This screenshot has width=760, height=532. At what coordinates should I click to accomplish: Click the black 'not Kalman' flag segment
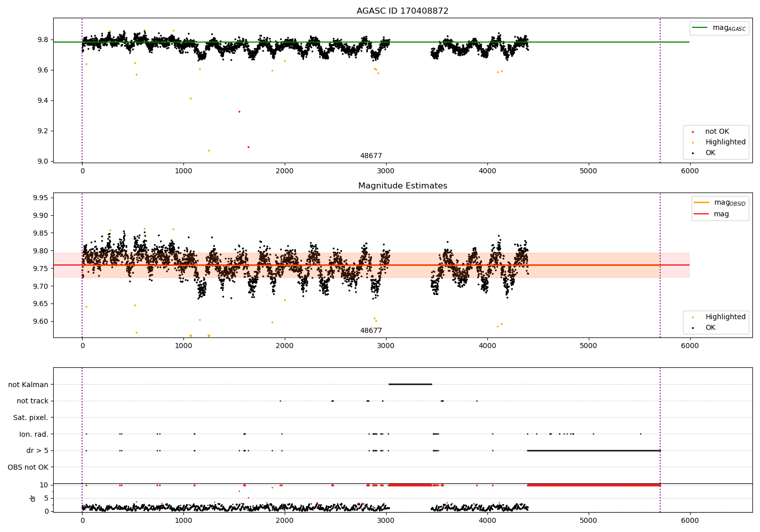(410, 384)
